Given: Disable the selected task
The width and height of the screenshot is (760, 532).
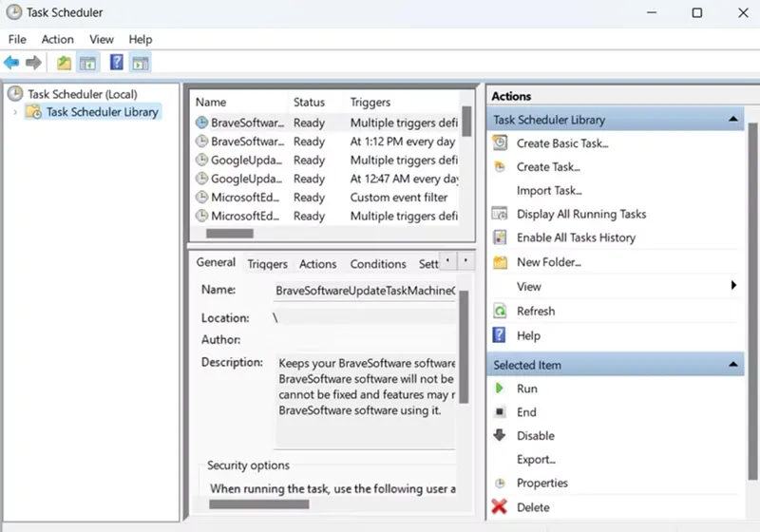Looking at the screenshot, I should click(x=535, y=436).
